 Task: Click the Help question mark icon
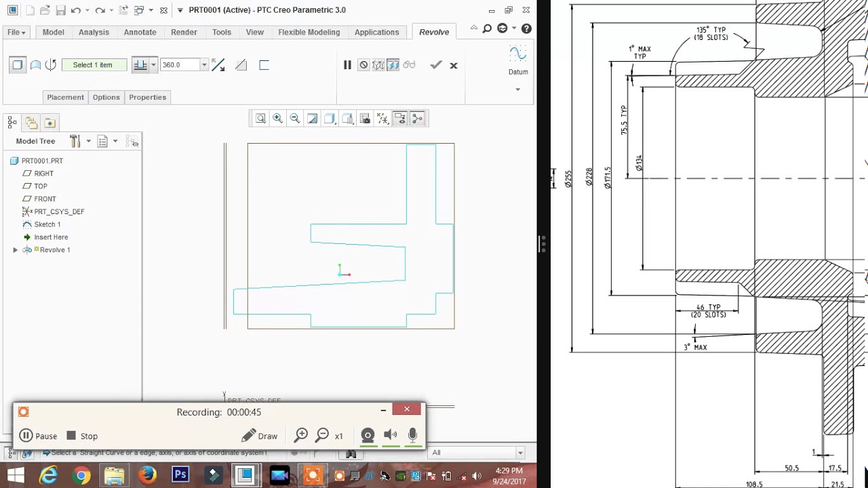pyautogui.click(x=526, y=28)
